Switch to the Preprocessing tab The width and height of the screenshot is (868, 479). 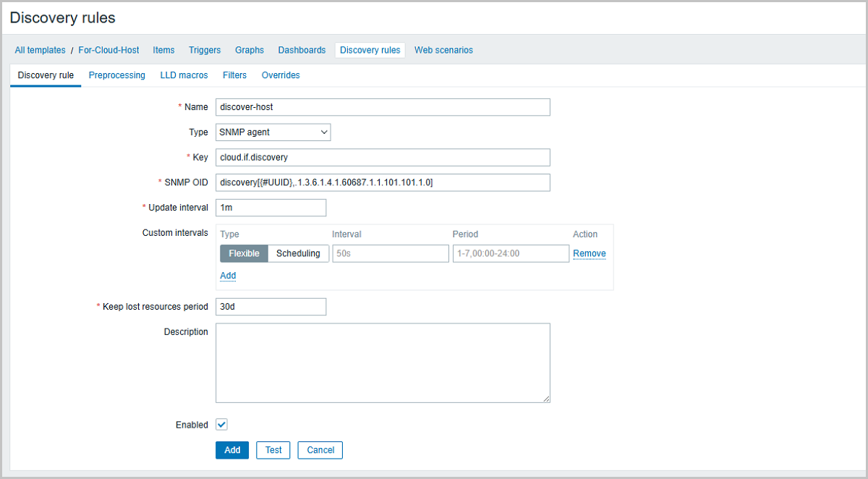(x=116, y=75)
